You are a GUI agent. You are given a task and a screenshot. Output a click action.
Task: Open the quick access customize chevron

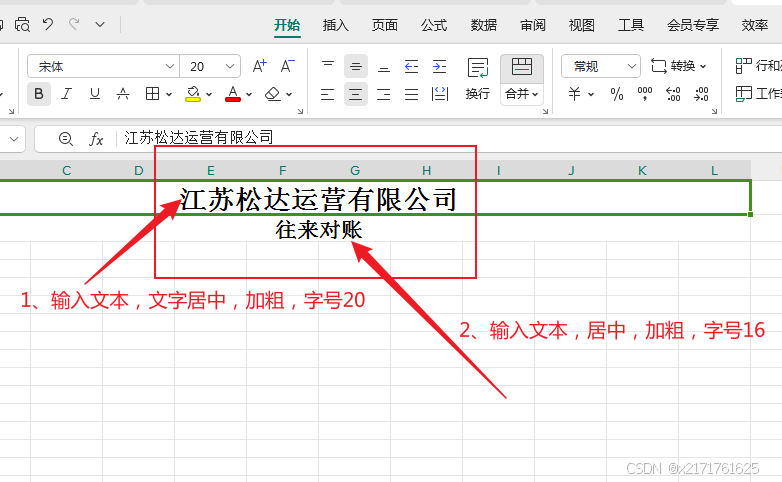pos(100,24)
